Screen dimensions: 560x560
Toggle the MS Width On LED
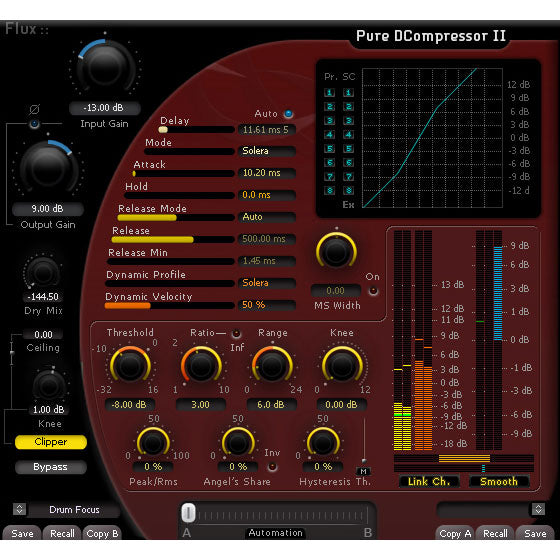(373, 291)
